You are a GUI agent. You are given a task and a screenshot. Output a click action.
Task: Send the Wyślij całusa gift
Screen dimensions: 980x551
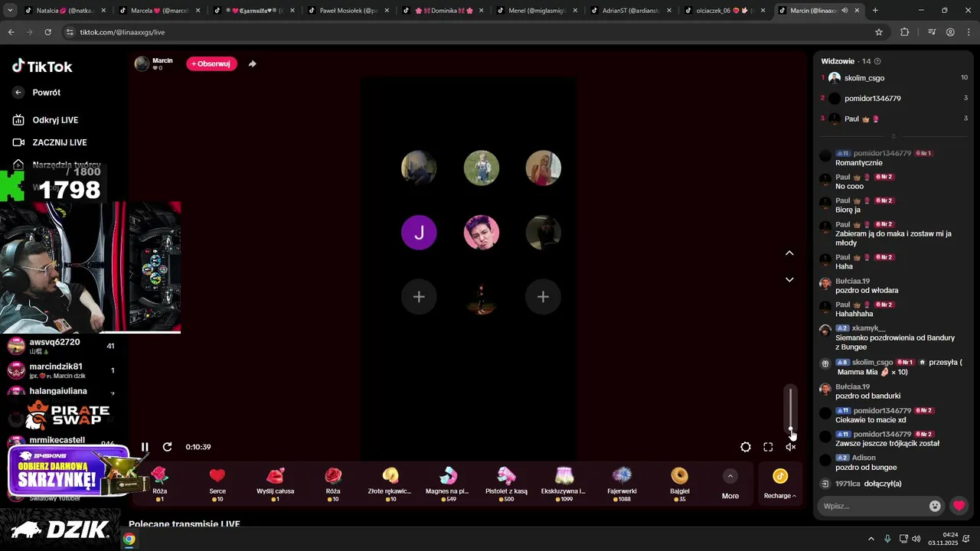click(275, 484)
